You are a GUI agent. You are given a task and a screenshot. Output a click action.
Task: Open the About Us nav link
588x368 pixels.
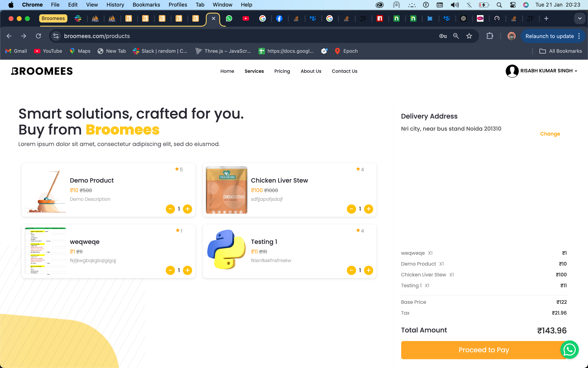coord(311,71)
